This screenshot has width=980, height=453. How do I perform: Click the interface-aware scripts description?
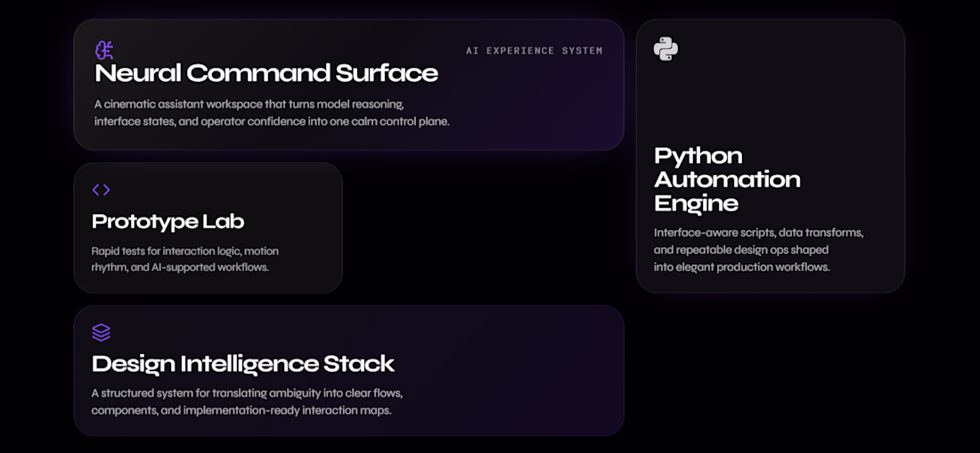759,250
